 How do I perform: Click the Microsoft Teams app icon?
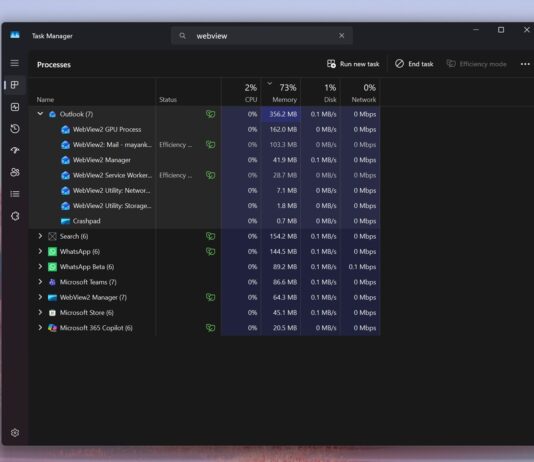pyautogui.click(x=52, y=282)
